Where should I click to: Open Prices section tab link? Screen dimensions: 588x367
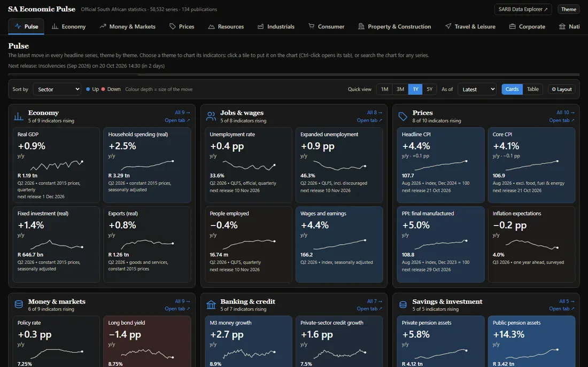point(562,120)
